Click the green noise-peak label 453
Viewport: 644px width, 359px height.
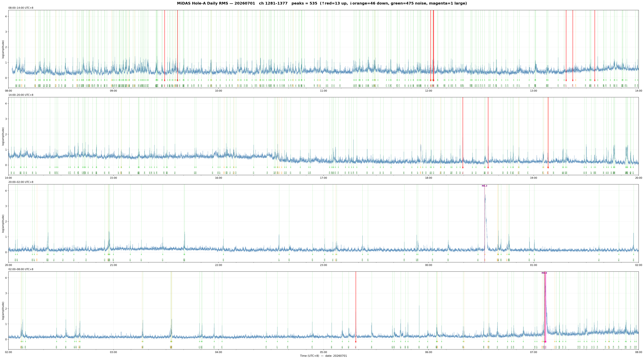tap(619, 260)
